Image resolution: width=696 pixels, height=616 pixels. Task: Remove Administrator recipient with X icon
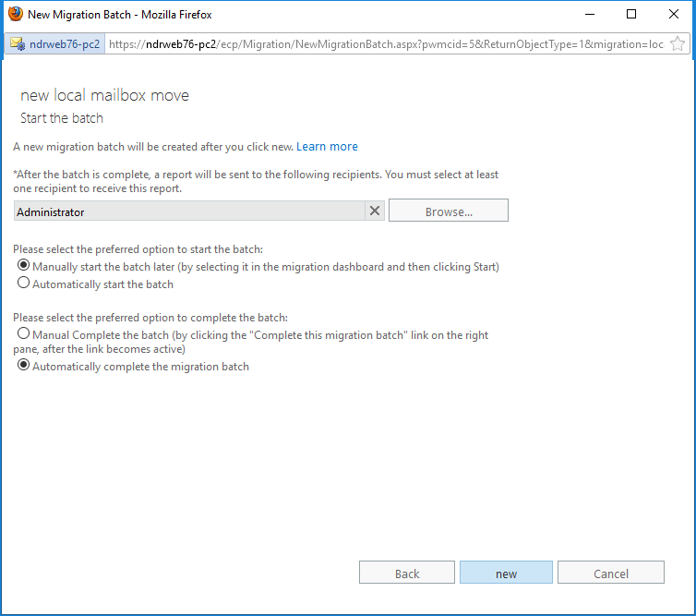coord(375,211)
